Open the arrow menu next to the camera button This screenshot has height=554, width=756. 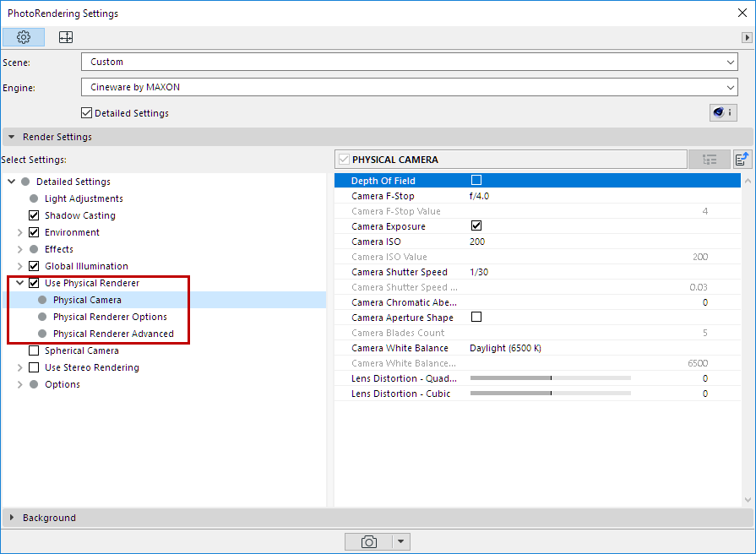(400, 541)
